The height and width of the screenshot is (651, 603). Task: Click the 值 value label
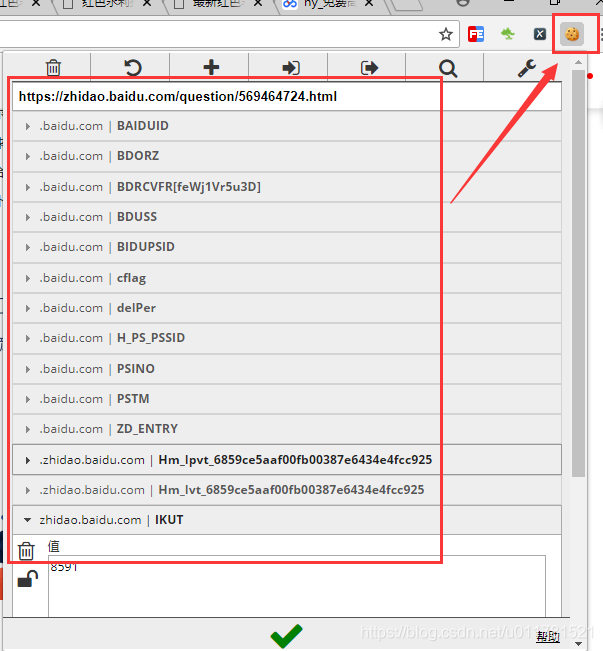54,546
